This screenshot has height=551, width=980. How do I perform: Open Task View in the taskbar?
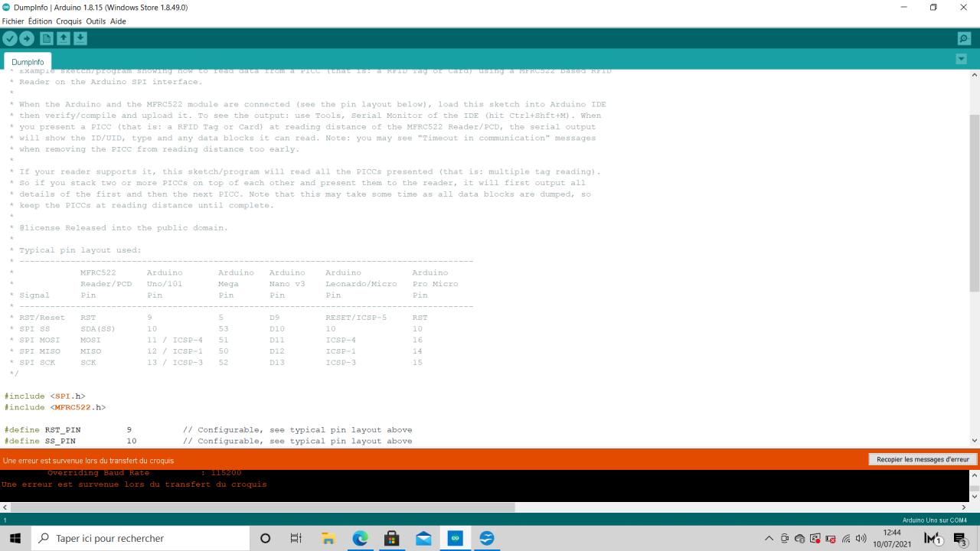point(296,539)
